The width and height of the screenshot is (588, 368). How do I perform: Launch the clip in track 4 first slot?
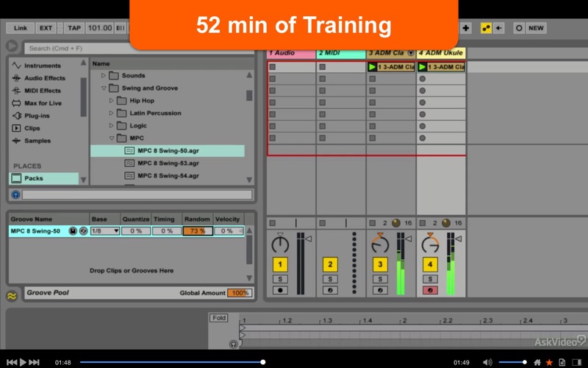422,67
